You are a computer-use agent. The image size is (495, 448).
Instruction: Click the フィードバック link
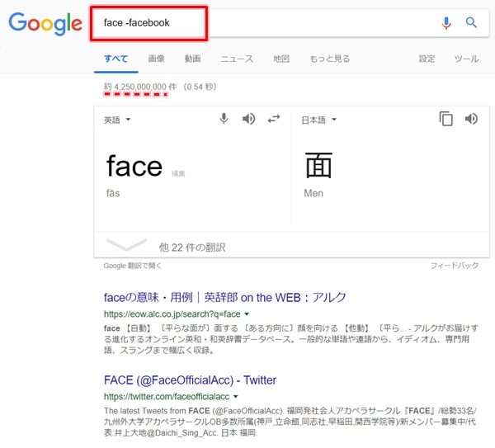point(455,266)
